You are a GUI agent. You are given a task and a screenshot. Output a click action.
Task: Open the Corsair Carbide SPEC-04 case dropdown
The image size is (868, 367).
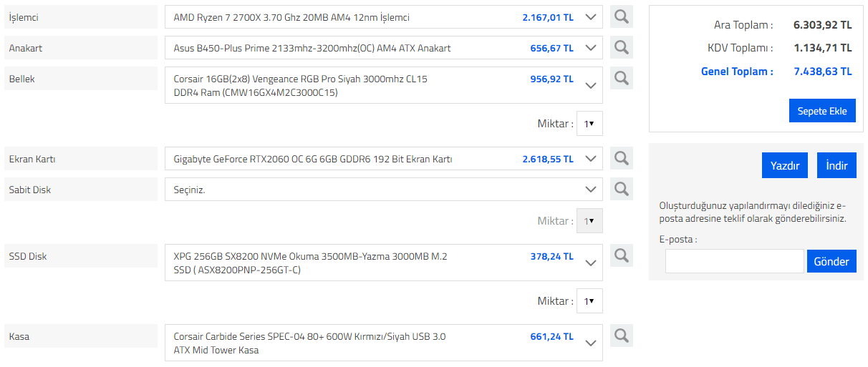point(384,343)
